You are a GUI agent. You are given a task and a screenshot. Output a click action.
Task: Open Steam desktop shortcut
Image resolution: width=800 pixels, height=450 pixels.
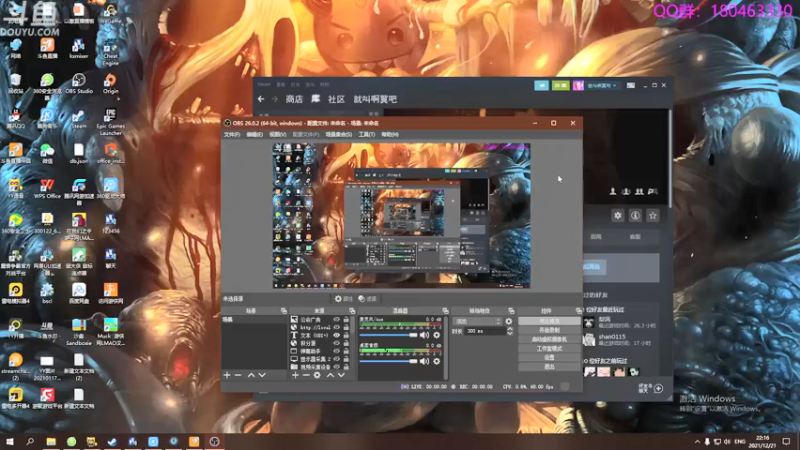(x=79, y=119)
